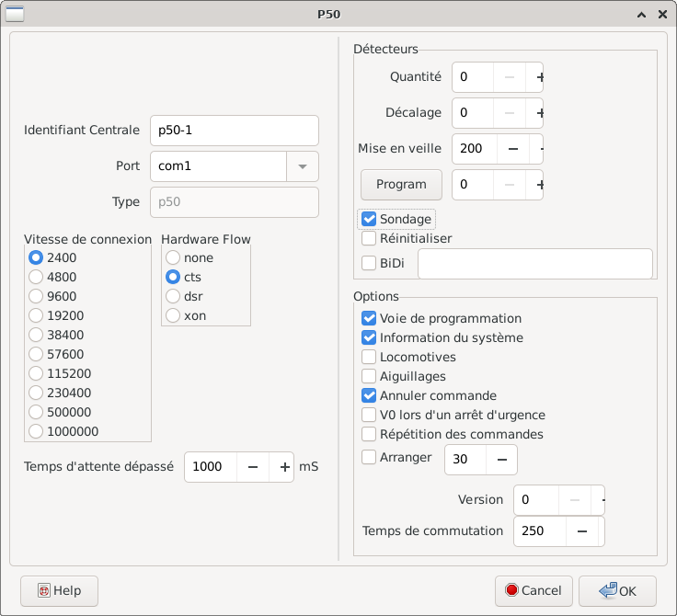Increase the Quantité detector count

(x=539, y=78)
